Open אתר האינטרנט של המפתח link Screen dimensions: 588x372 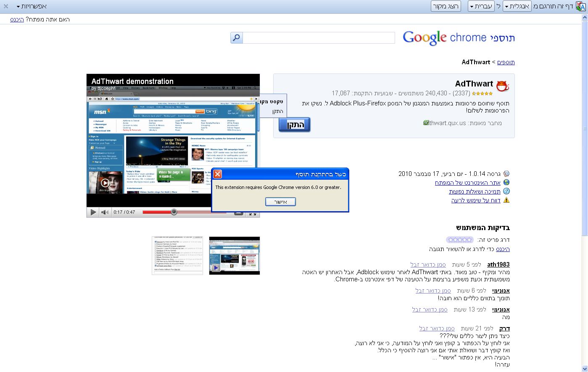468,183
